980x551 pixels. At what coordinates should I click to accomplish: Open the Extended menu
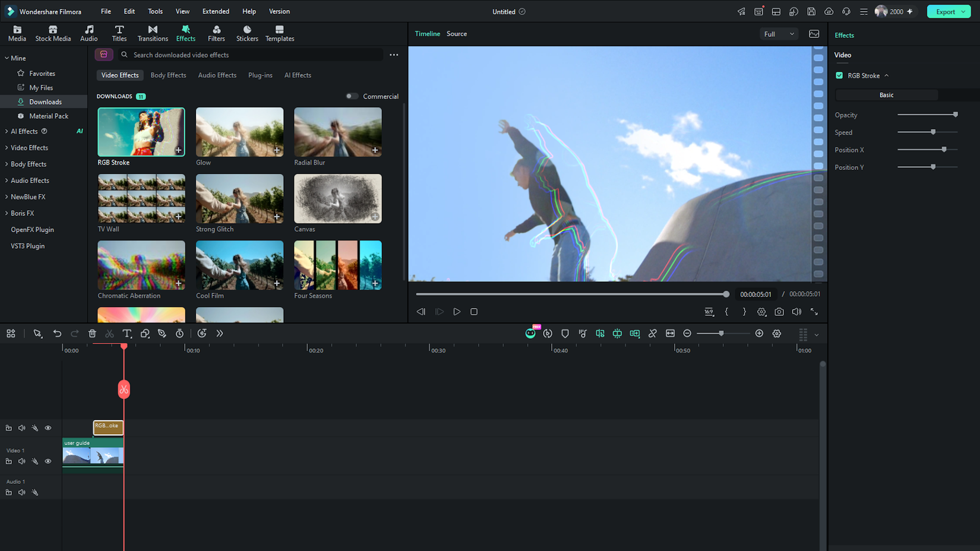(216, 11)
